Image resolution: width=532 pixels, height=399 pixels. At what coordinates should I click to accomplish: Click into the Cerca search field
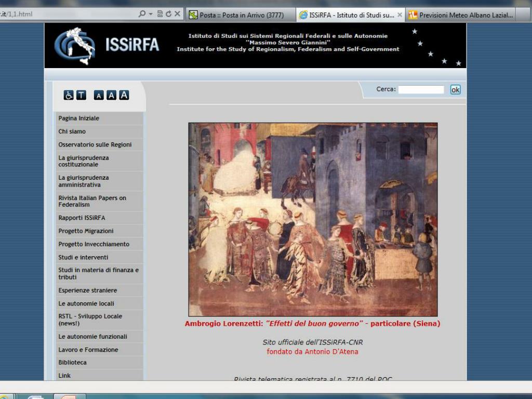pos(421,89)
